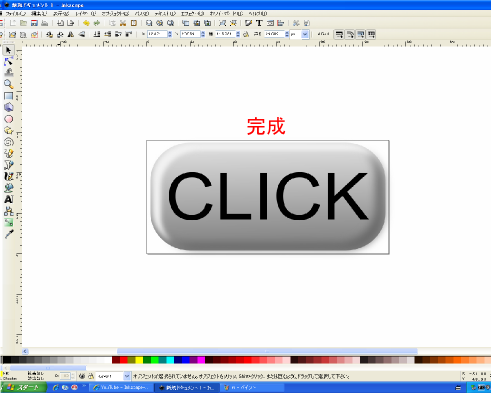The image size is (491, 393).
Task: Pick the black palette swatch
Action: click(x=7, y=360)
